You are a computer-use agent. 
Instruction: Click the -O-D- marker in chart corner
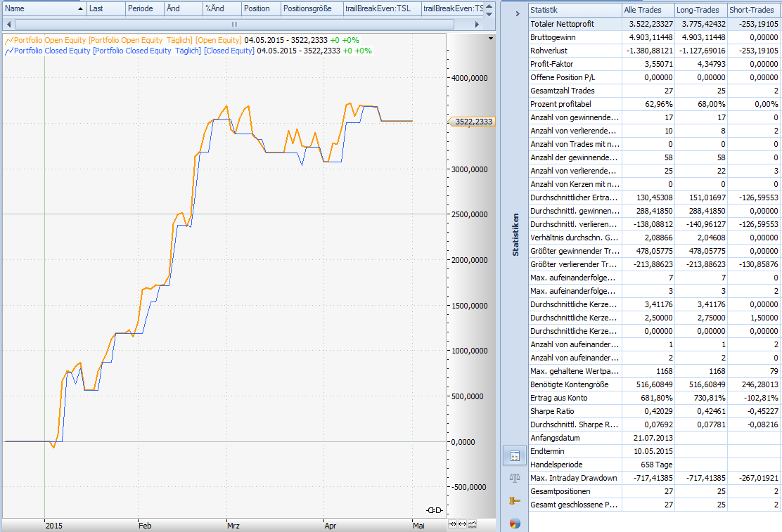(435, 510)
